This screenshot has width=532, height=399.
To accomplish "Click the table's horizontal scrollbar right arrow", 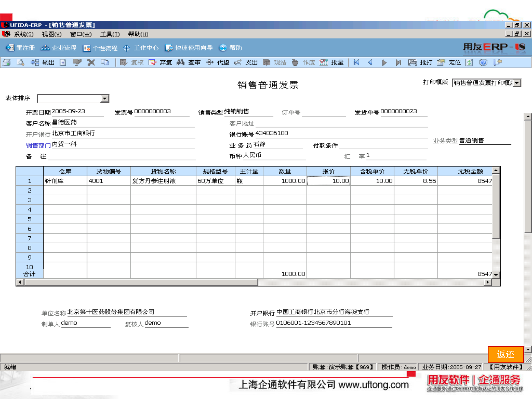I will [x=488, y=282].
